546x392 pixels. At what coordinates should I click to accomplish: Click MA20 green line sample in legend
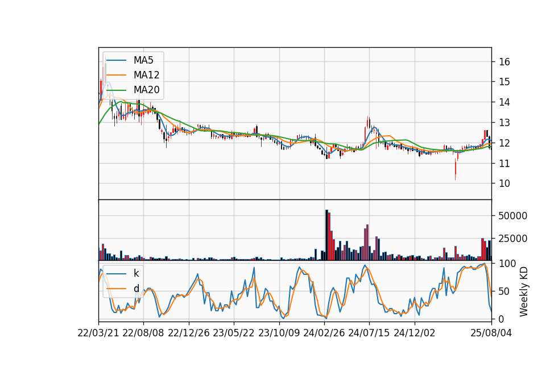tap(116, 90)
